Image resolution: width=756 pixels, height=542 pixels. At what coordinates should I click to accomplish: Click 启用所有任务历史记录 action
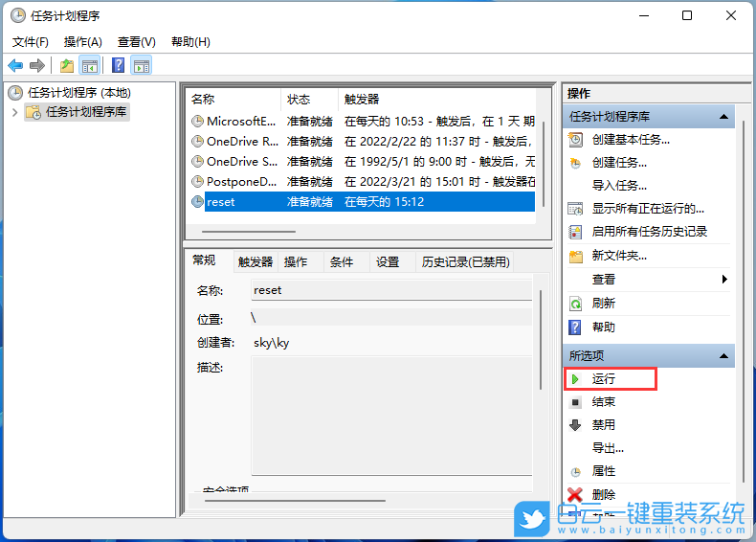[650, 232]
